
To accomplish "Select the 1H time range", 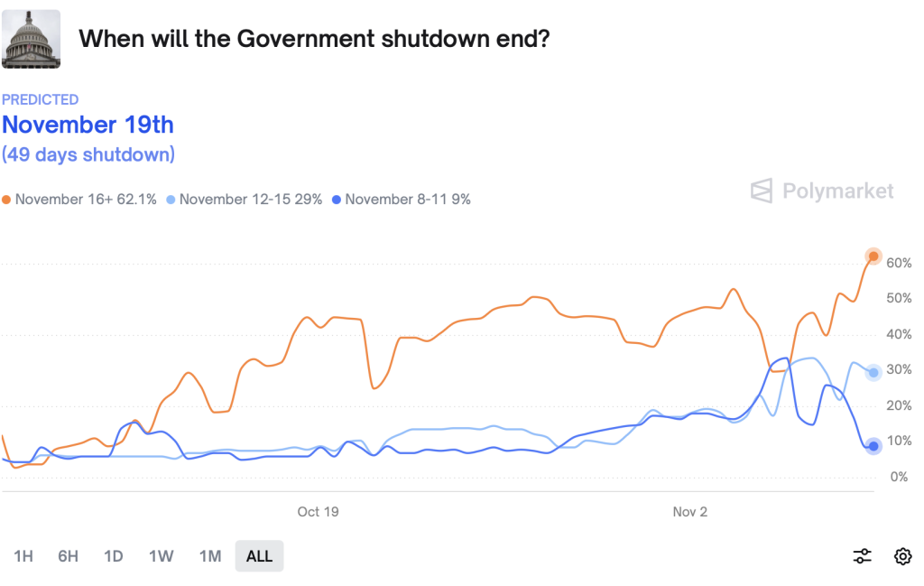I will coord(23,556).
